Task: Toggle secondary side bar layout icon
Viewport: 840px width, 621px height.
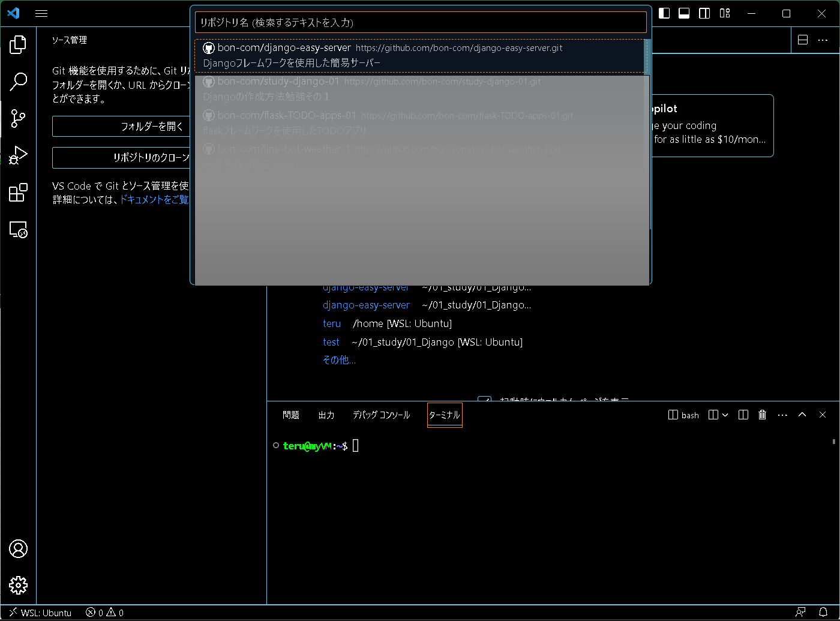Action: pos(704,13)
